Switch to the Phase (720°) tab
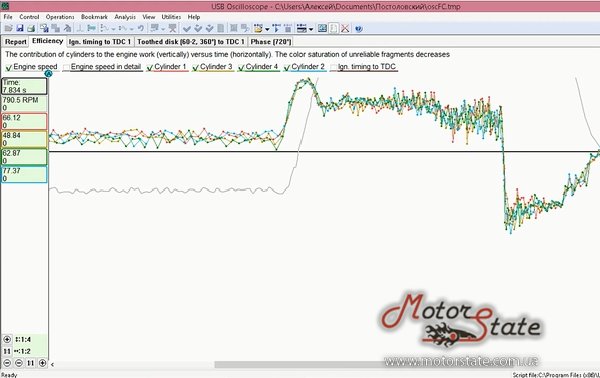Screen dimensions: 600x378 [x=271, y=42]
